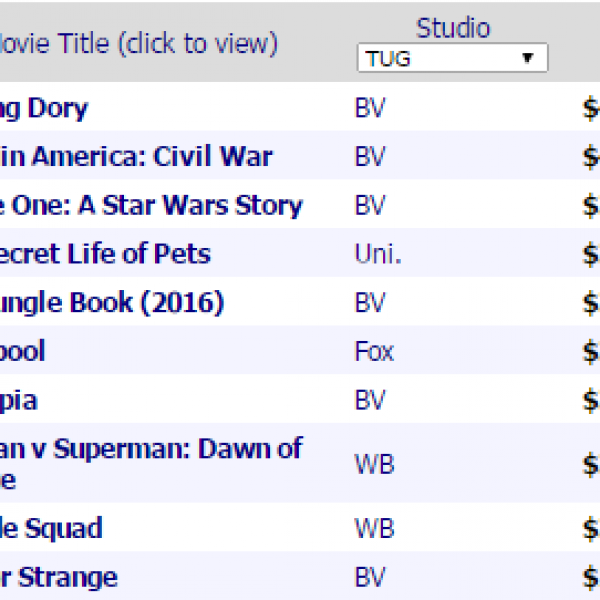600x600 pixels.
Task: Click Fox studio in Deadpool row
Action: click(374, 352)
